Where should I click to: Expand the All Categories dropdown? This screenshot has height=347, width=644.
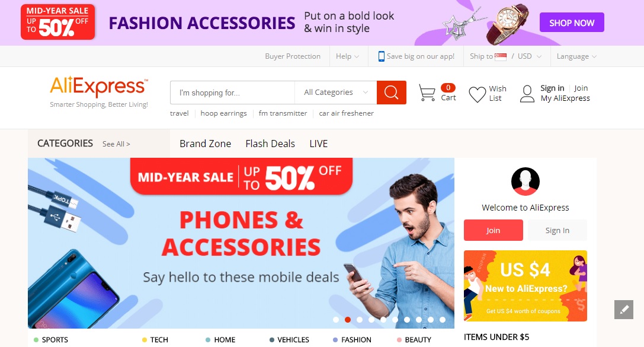point(335,93)
